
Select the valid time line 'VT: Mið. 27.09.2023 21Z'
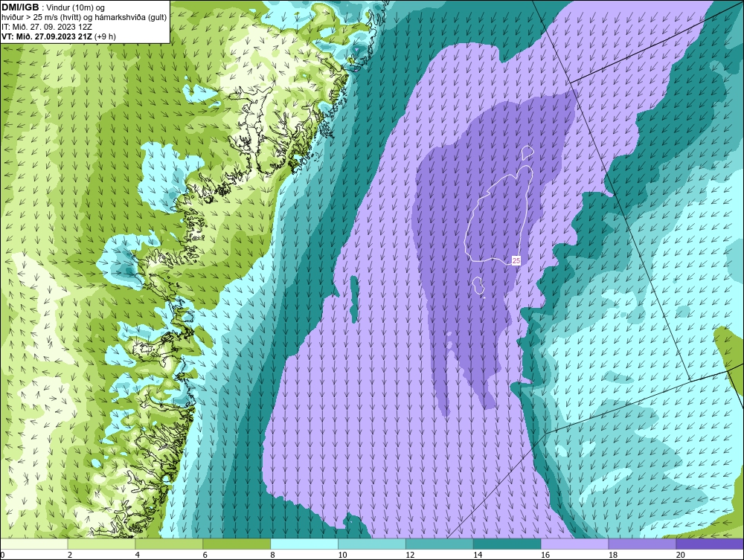click(47, 36)
